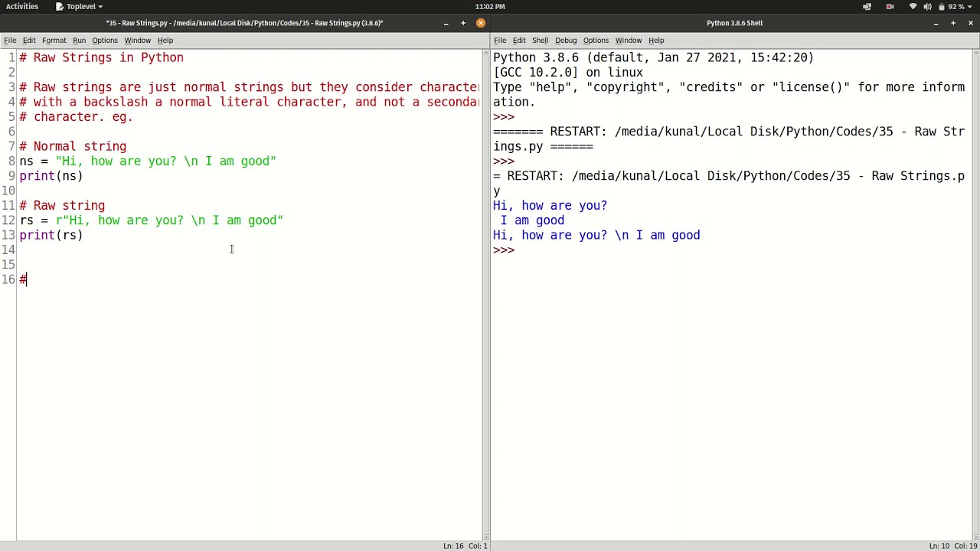Image resolution: width=980 pixels, height=551 pixels.
Task: Click last shell prompt '>>>' input line
Action: tap(504, 250)
